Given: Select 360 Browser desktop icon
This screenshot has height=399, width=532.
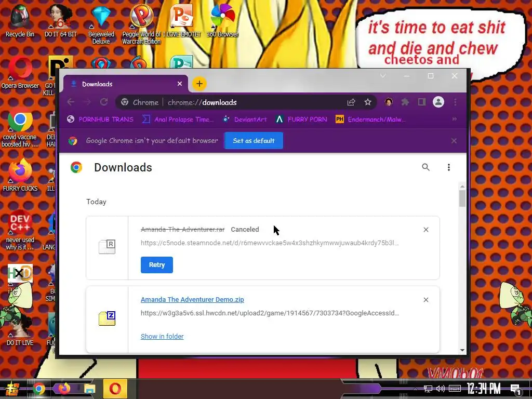Looking at the screenshot, I should (222, 20).
